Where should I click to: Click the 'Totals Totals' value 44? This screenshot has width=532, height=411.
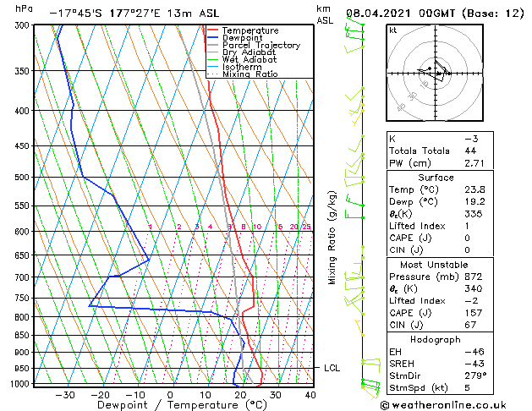tap(470, 151)
